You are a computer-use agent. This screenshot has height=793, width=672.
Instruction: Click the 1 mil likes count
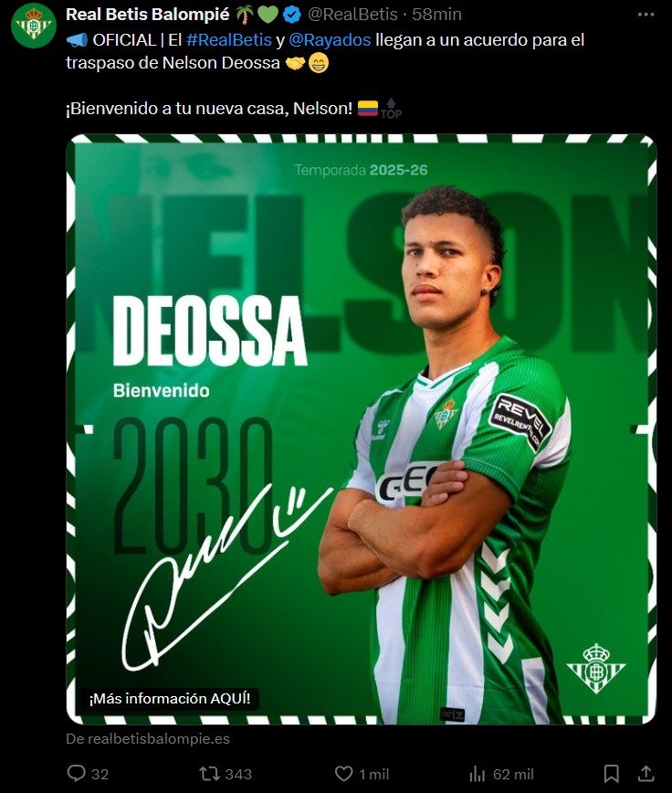coord(374,774)
